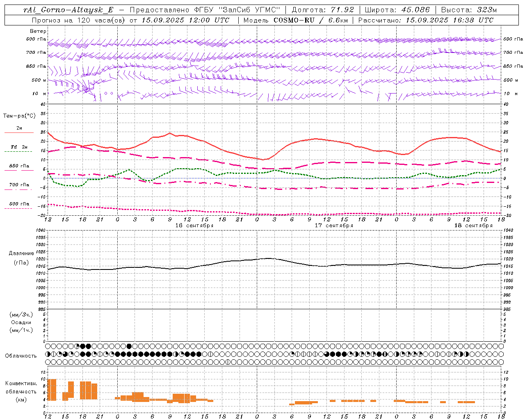Click the left 10 м wind level label
The image size is (525, 420).
(x=39, y=94)
